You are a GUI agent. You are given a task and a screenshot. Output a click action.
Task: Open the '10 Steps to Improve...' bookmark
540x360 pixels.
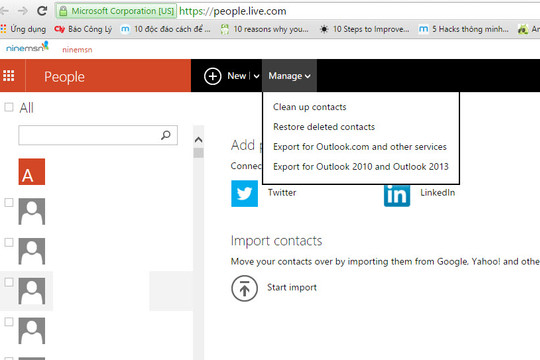click(x=365, y=29)
